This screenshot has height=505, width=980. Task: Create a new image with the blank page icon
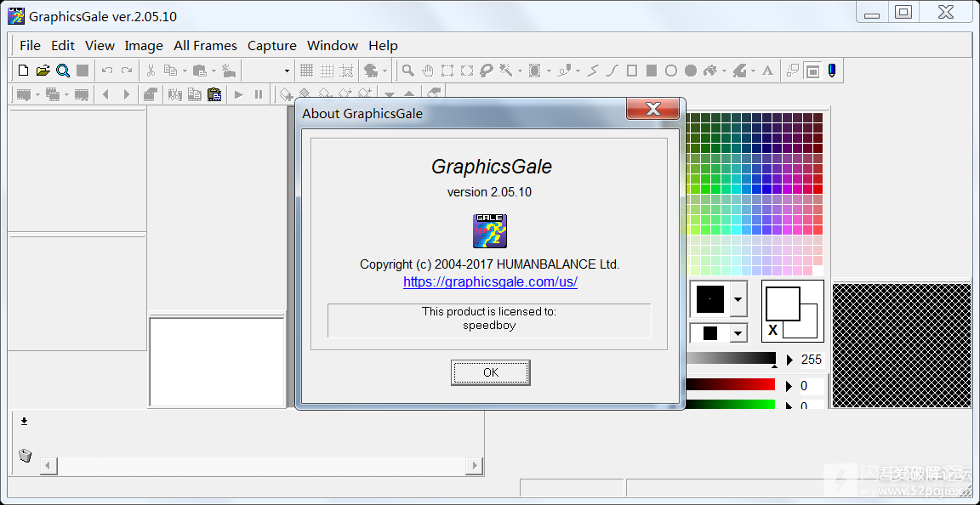click(23, 71)
